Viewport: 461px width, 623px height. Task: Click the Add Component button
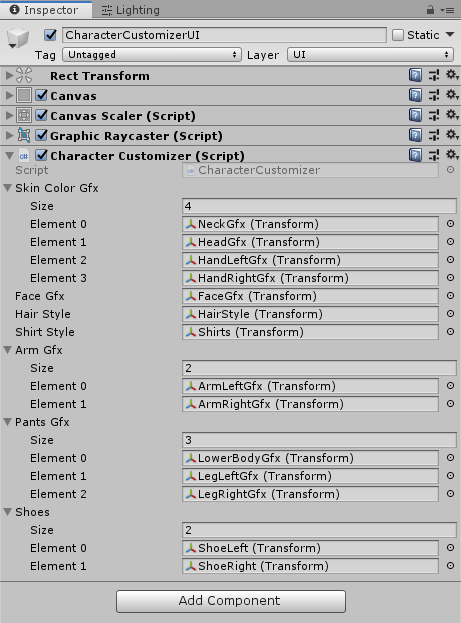pyautogui.click(x=231, y=601)
